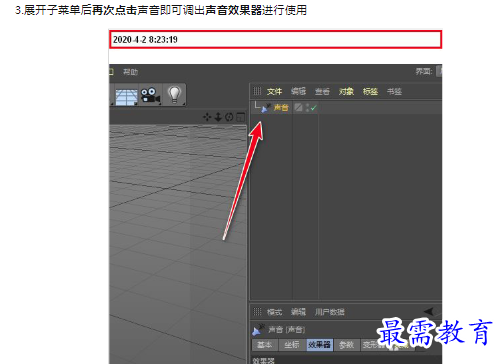Click the Object Manager grip dots icon
This screenshot has height=364, width=501.
[x=257, y=91]
